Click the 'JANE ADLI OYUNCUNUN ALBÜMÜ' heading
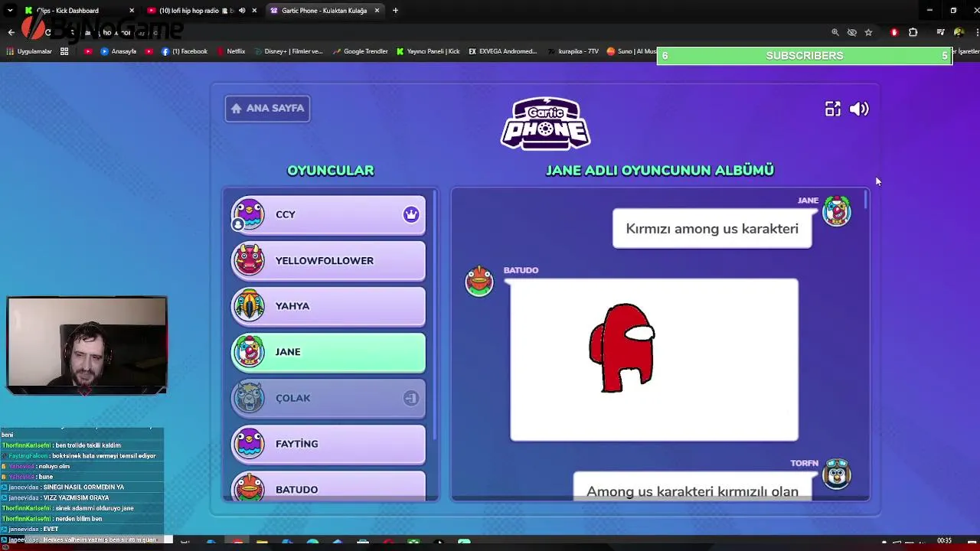 pyautogui.click(x=660, y=171)
